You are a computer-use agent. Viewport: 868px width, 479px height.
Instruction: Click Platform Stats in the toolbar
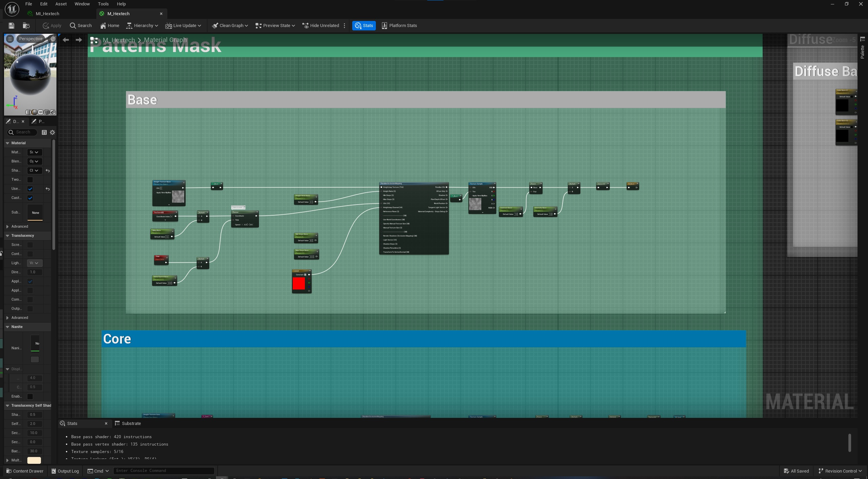click(399, 26)
